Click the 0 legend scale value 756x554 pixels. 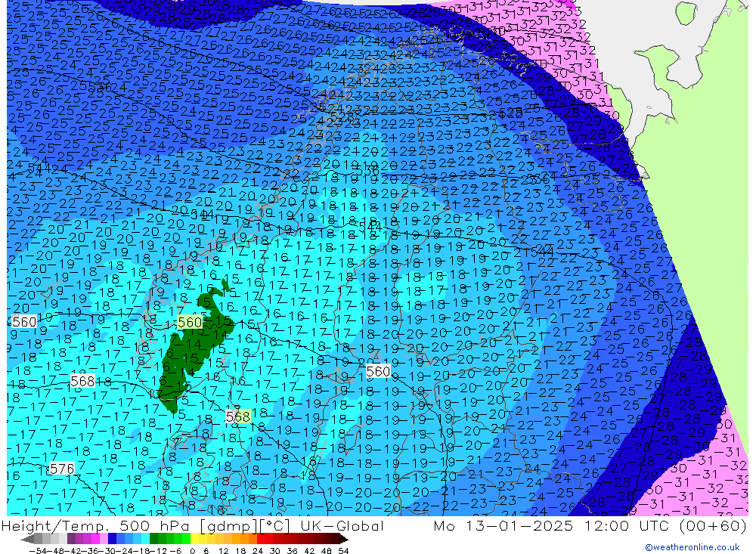point(192,551)
